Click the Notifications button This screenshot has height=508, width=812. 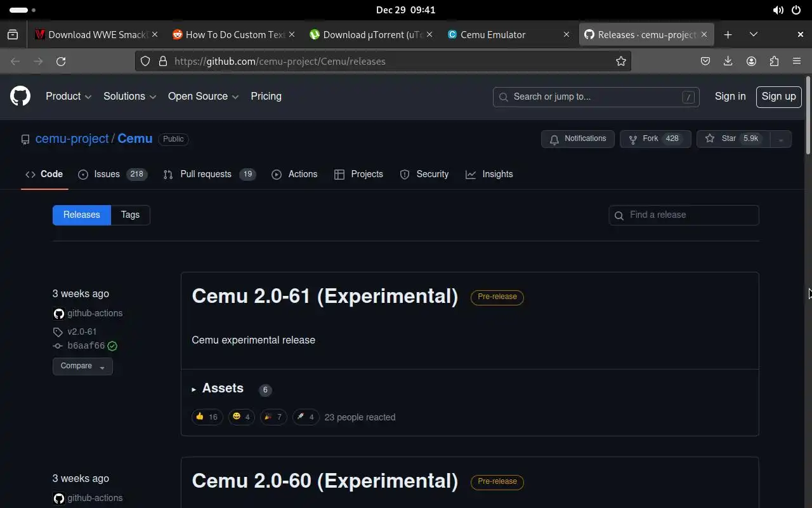click(x=578, y=139)
